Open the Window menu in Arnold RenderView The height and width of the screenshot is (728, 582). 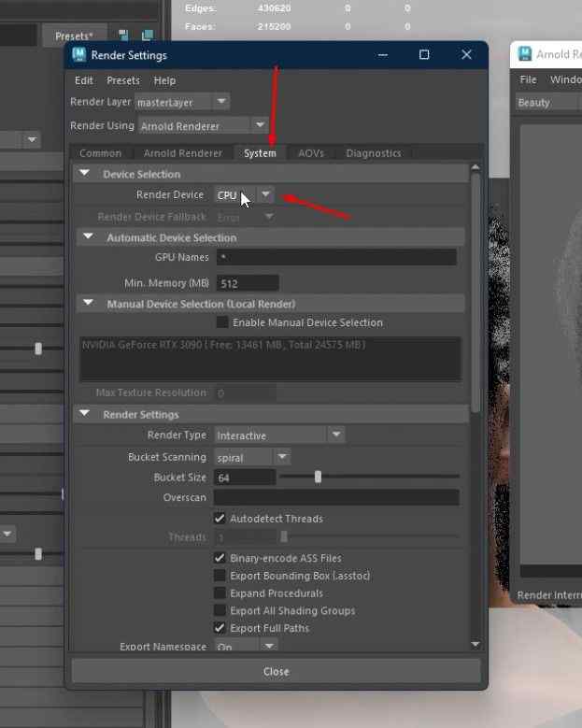(565, 79)
